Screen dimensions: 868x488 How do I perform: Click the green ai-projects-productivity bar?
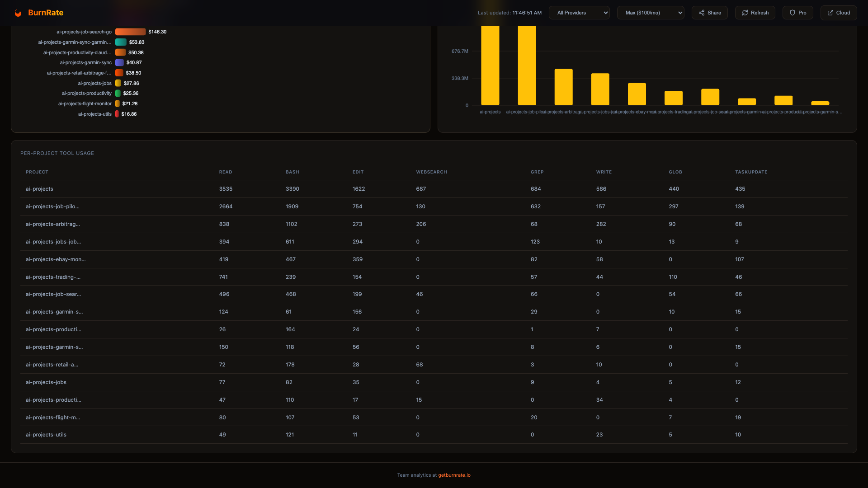click(x=118, y=93)
